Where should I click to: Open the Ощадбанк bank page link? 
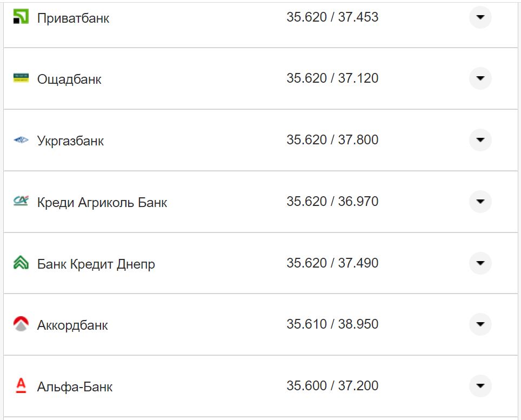coord(69,79)
